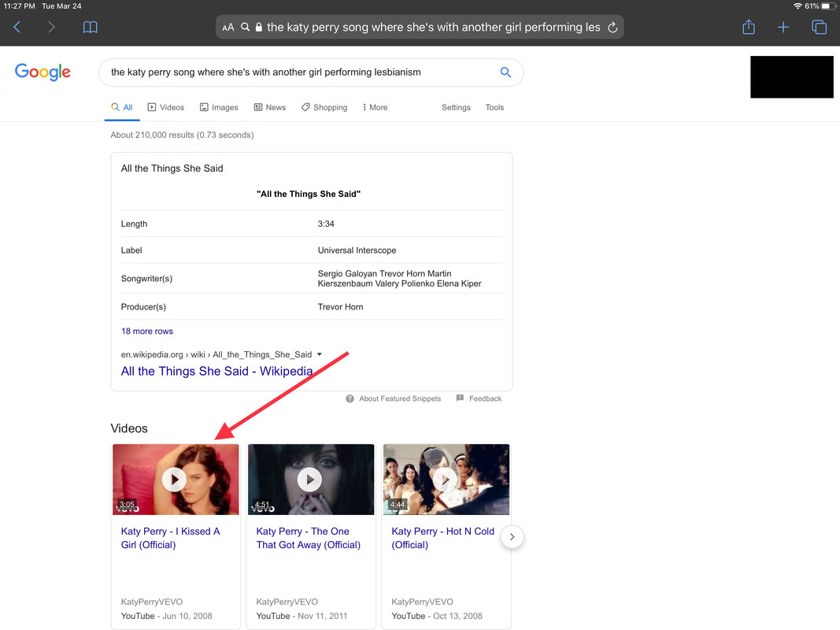Click the Google logo

pos(43,72)
